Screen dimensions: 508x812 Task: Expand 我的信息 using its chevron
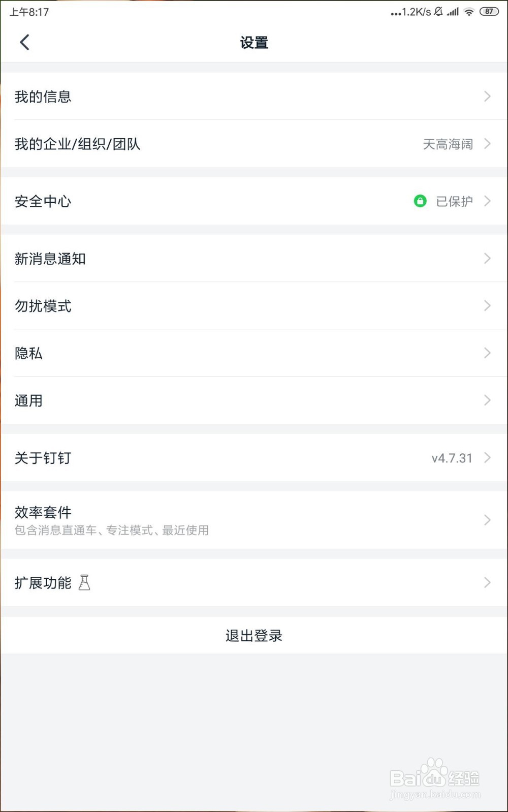[487, 97]
